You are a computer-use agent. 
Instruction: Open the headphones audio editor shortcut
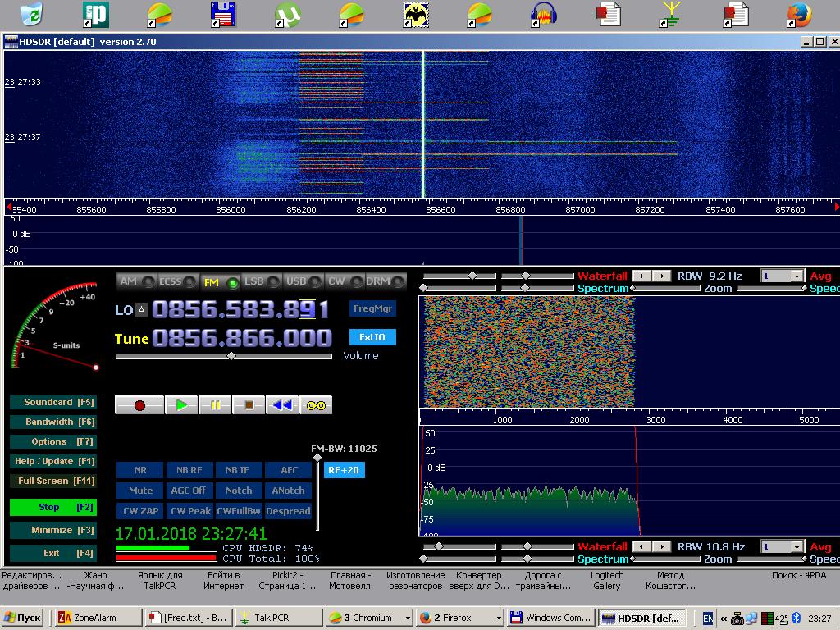click(x=543, y=15)
